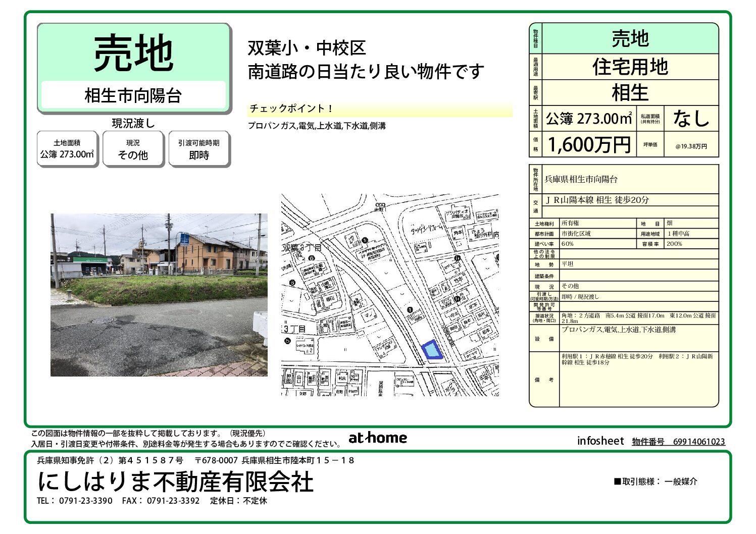
Task: Select the 用途地域 row label
Action: (650, 234)
